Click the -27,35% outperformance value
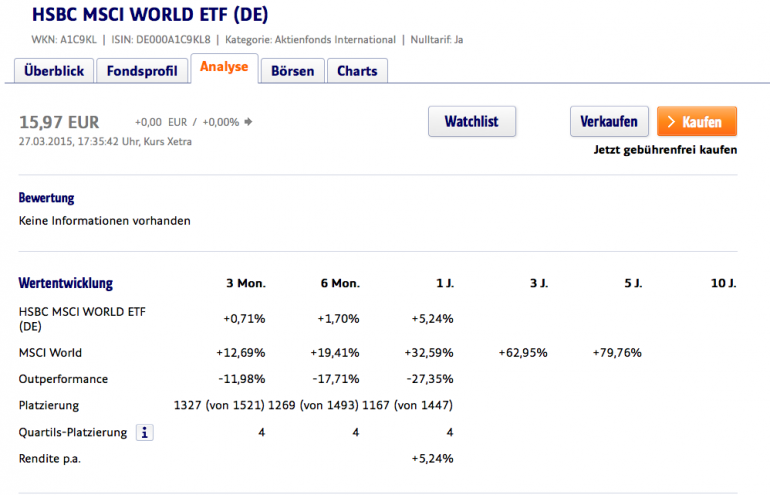The image size is (770, 495). 430,380
